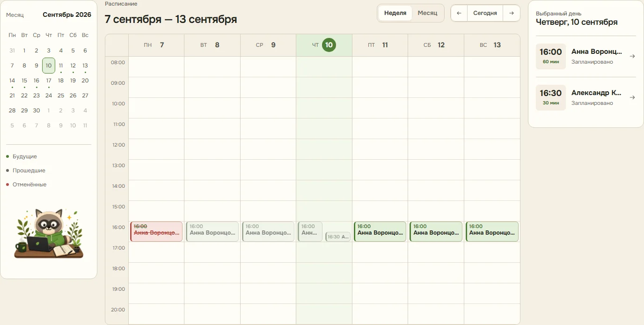644x325 pixels.
Task: Switch to the Месяц view tab beside Неделя
Action: [x=427, y=13]
